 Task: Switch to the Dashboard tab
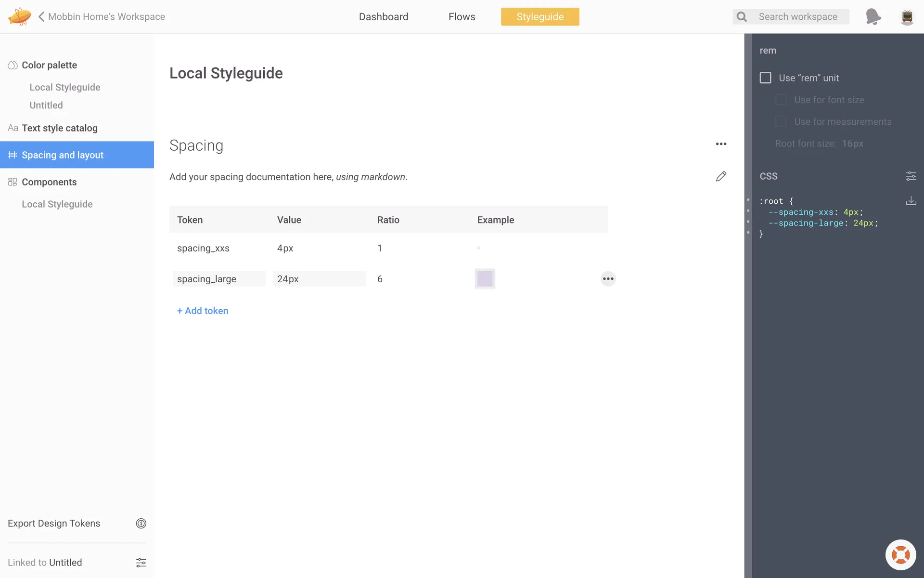click(384, 17)
